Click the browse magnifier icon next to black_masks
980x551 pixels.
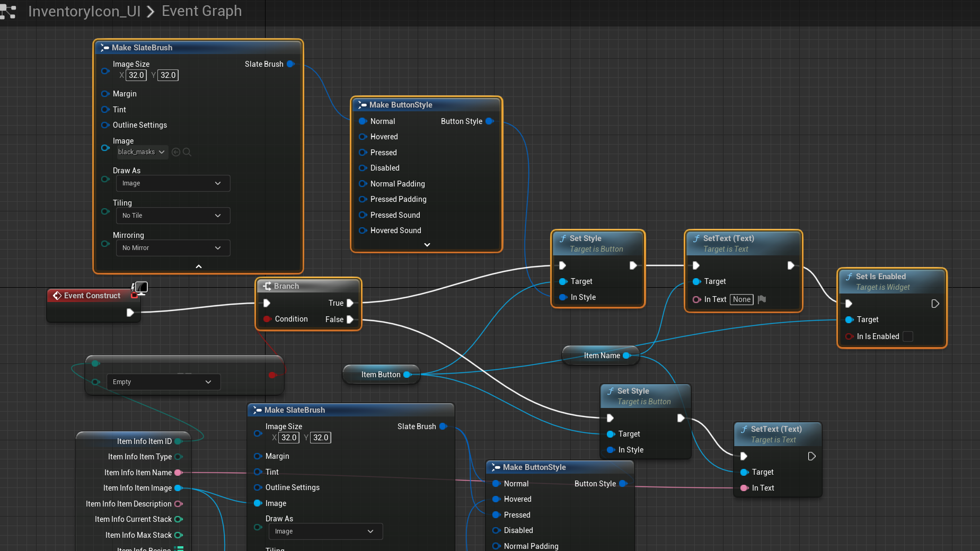coord(187,152)
